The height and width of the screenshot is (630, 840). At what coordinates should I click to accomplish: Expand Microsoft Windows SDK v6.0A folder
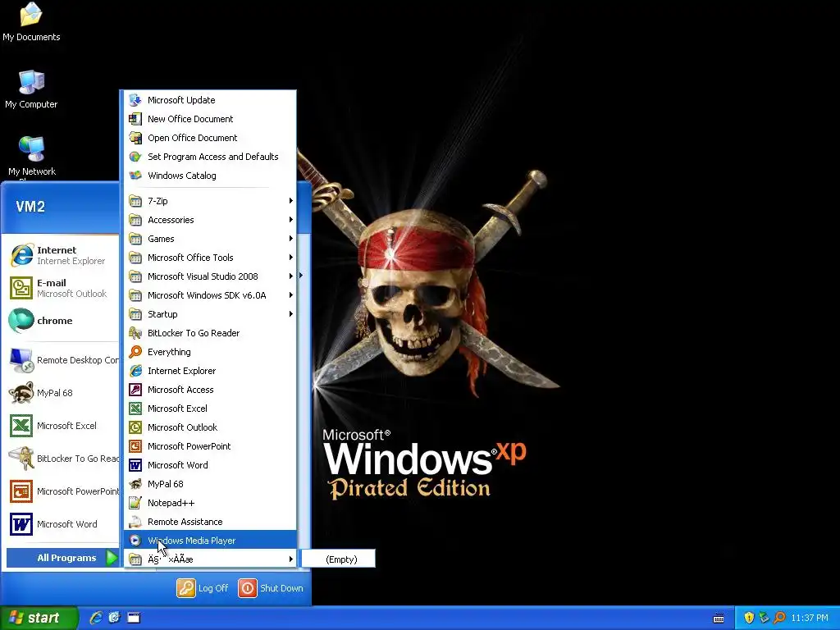(210, 295)
